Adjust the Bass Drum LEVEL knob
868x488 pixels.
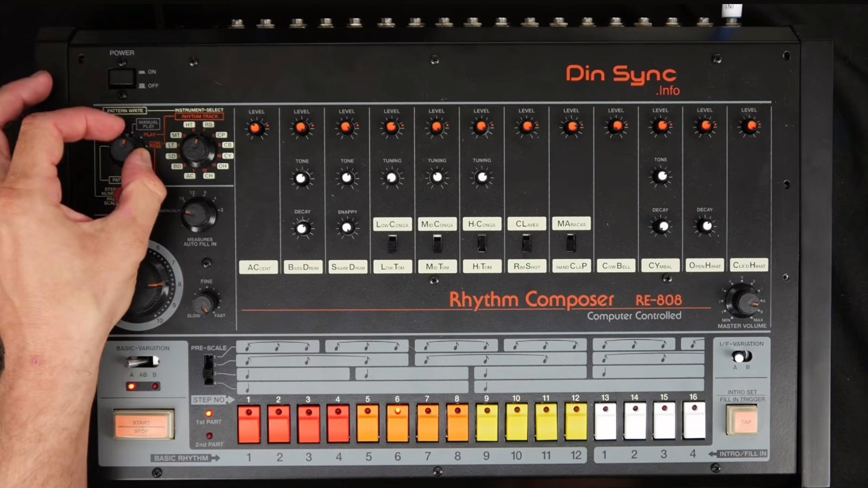click(302, 129)
